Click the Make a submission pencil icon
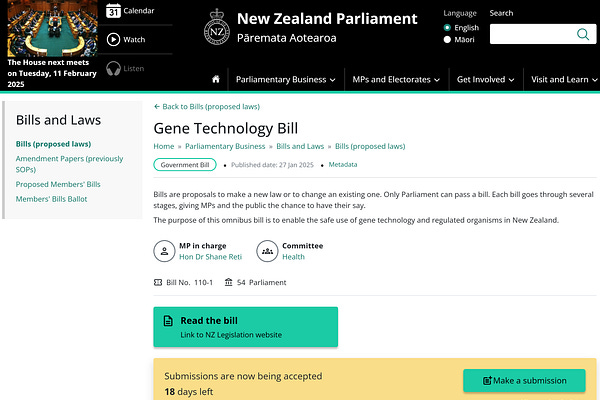This screenshot has height=400, width=600. pos(487,380)
